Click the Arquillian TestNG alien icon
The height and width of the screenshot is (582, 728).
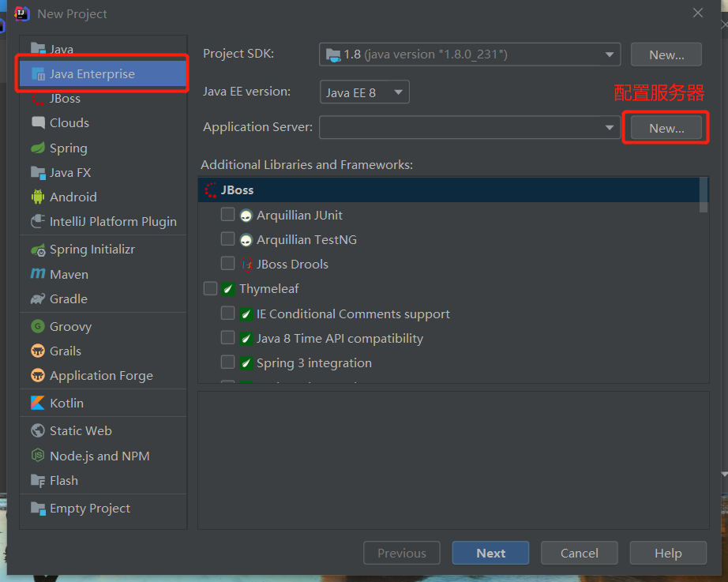click(246, 240)
